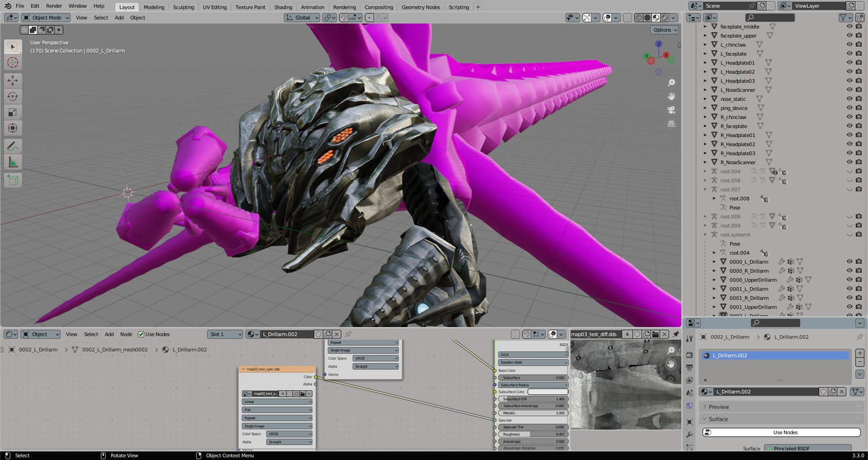Switch to solid viewport shading
The height and width of the screenshot is (460, 868).
(648, 18)
